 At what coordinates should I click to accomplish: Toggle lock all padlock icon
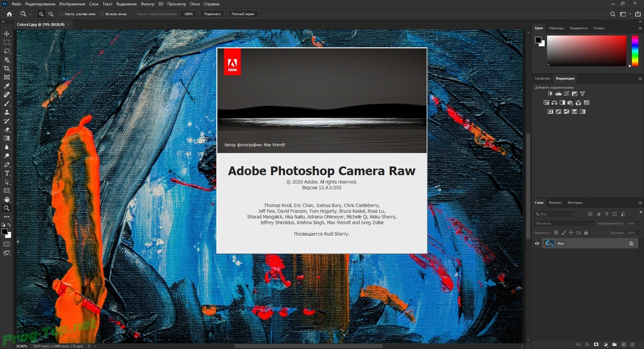point(586,232)
